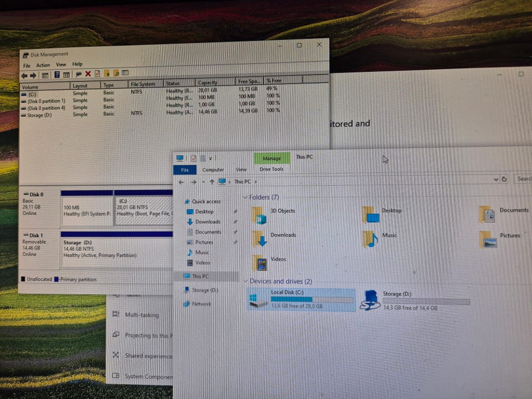Expand address bar history dropdown
Image resolution: width=532 pixels, height=399 pixels.
495,179
